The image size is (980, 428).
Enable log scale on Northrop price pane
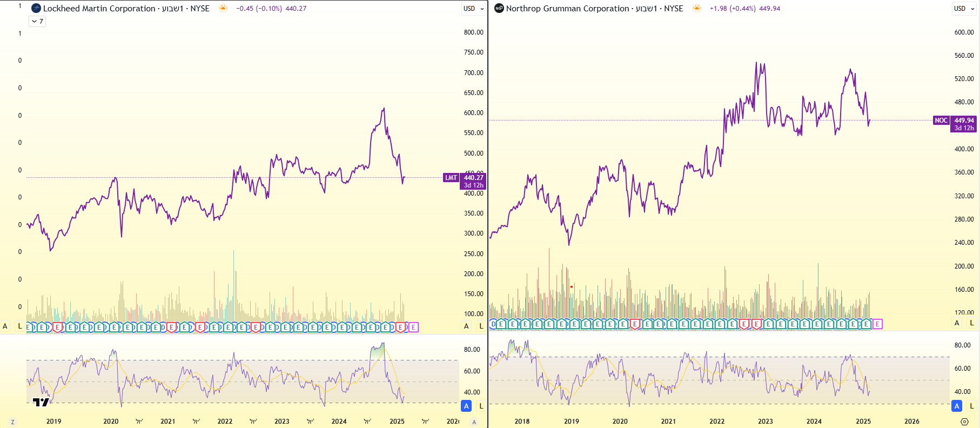(x=971, y=323)
